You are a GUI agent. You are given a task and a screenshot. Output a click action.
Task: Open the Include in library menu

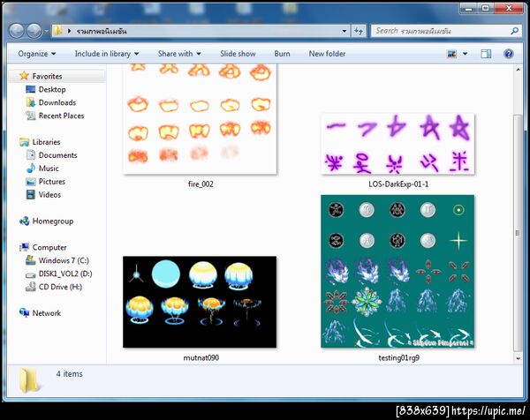coord(107,54)
